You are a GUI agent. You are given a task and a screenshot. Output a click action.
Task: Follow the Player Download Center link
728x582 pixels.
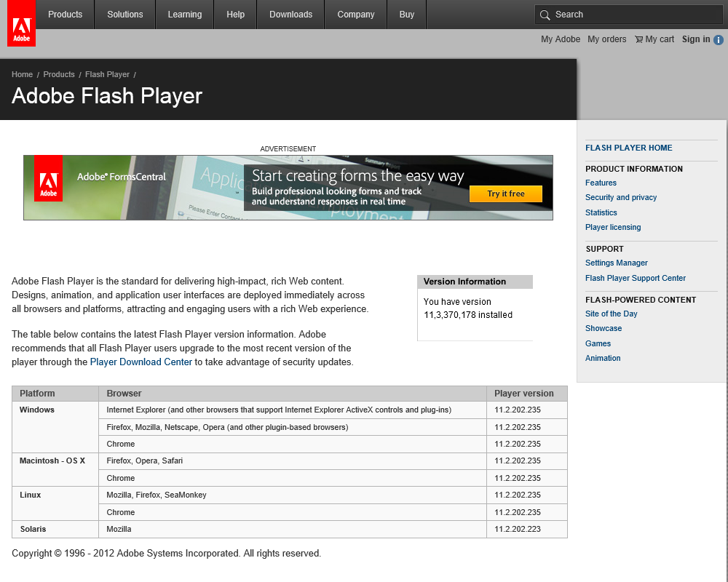(x=141, y=362)
